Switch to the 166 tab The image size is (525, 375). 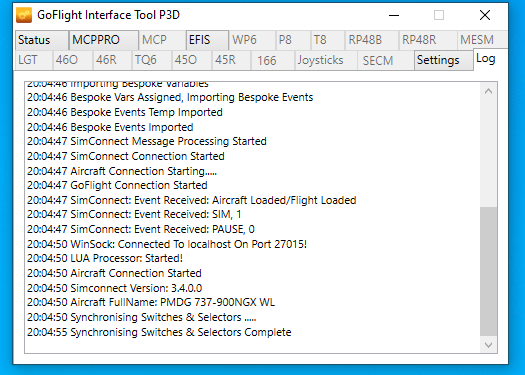pyautogui.click(x=273, y=60)
